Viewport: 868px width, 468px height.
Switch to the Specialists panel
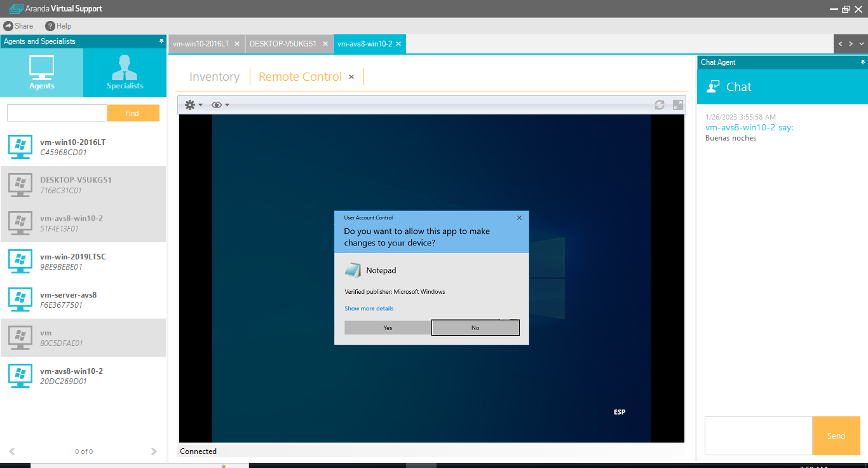(x=125, y=72)
